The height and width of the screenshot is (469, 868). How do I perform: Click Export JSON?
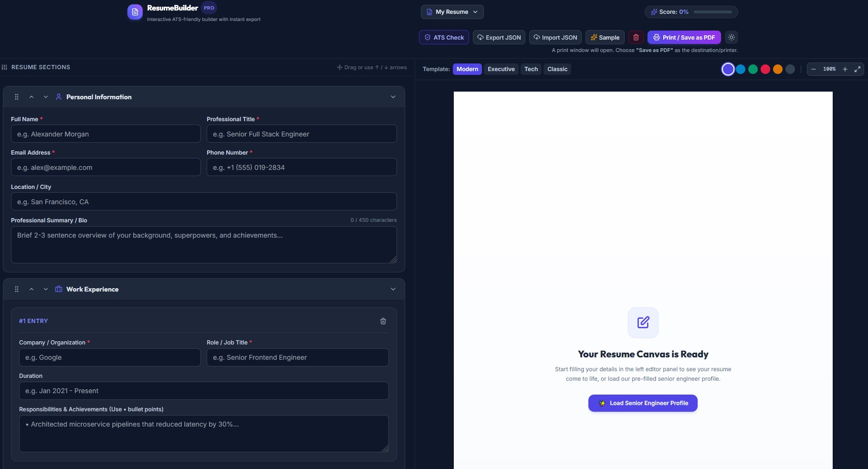499,37
